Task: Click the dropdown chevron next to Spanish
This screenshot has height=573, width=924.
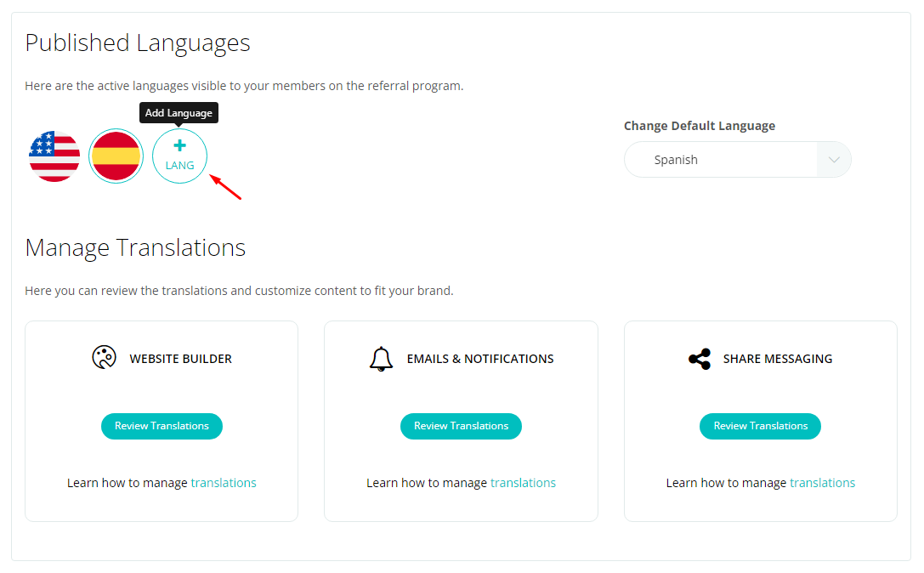Action: click(833, 159)
